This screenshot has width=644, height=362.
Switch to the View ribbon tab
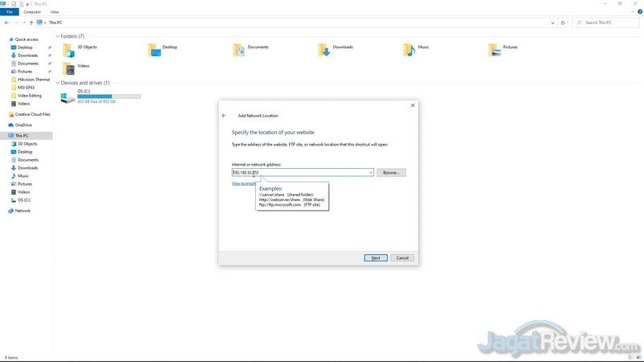(55, 12)
